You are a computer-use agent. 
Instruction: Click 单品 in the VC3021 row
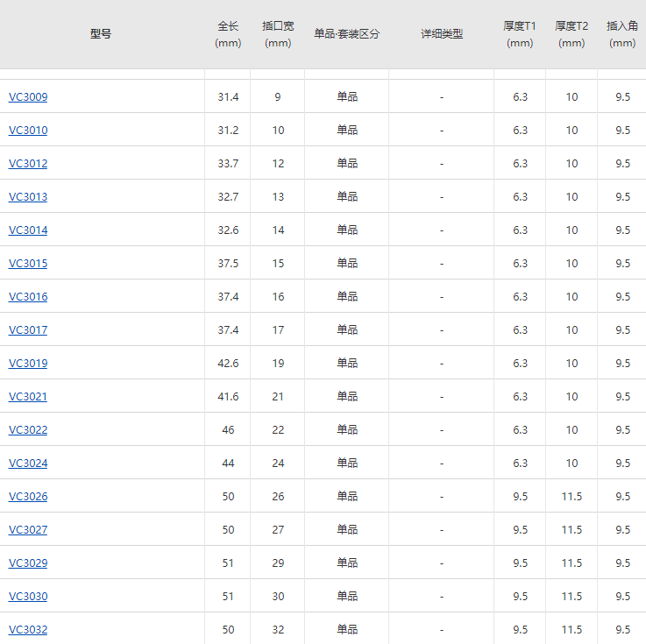(347, 397)
